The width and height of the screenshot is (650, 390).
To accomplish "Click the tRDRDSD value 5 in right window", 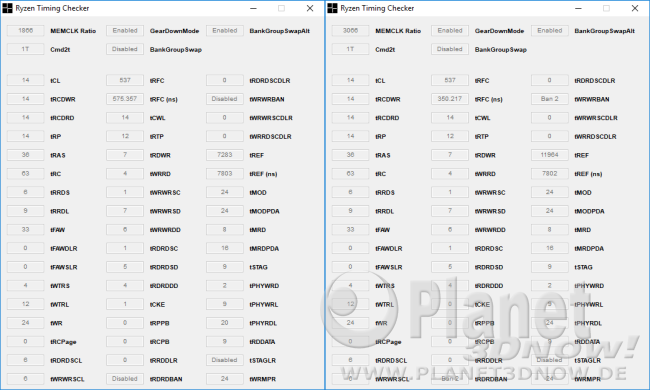I will click(450, 267).
